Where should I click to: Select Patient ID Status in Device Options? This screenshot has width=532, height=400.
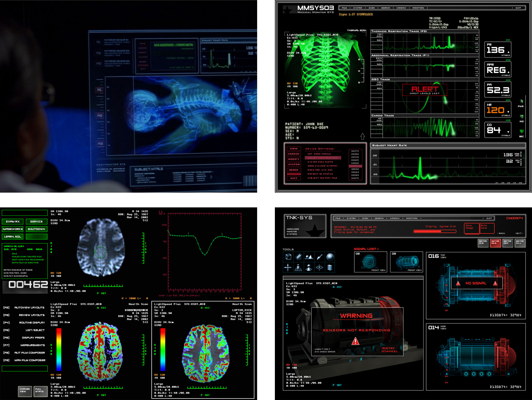coord(320,174)
